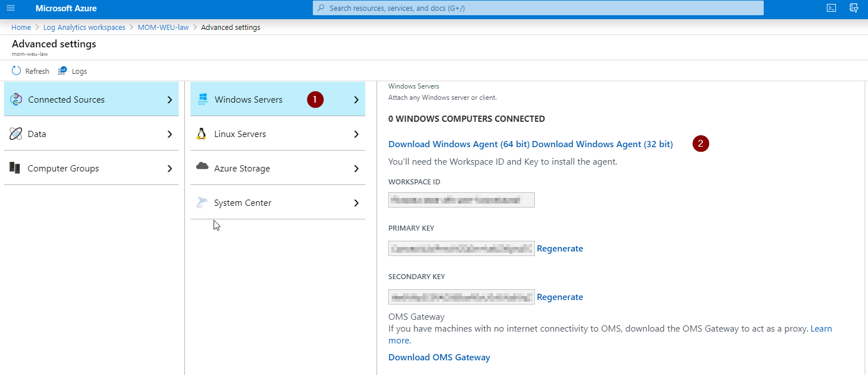
Task: Expand the Windows Servers chevron
Action: point(356,100)
